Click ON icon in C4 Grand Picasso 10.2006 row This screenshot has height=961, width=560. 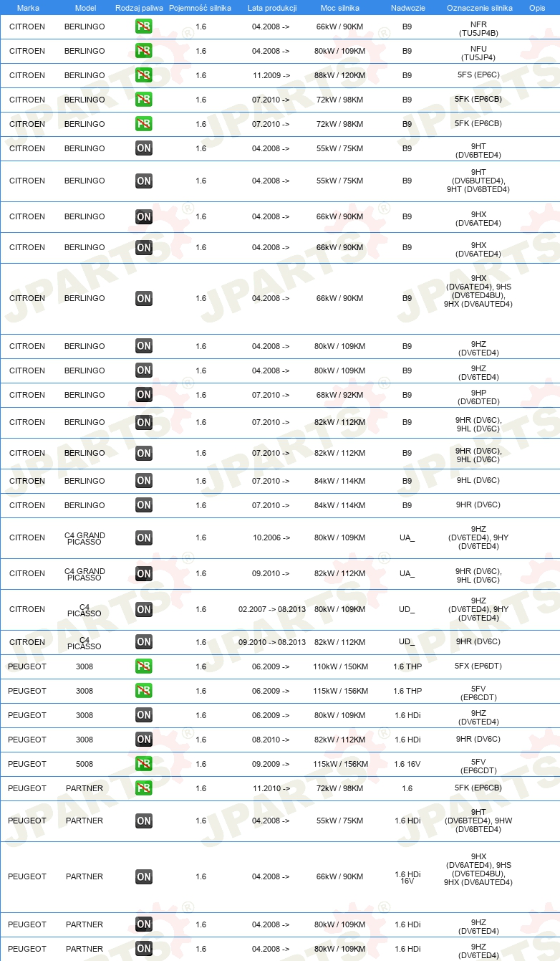143,537
